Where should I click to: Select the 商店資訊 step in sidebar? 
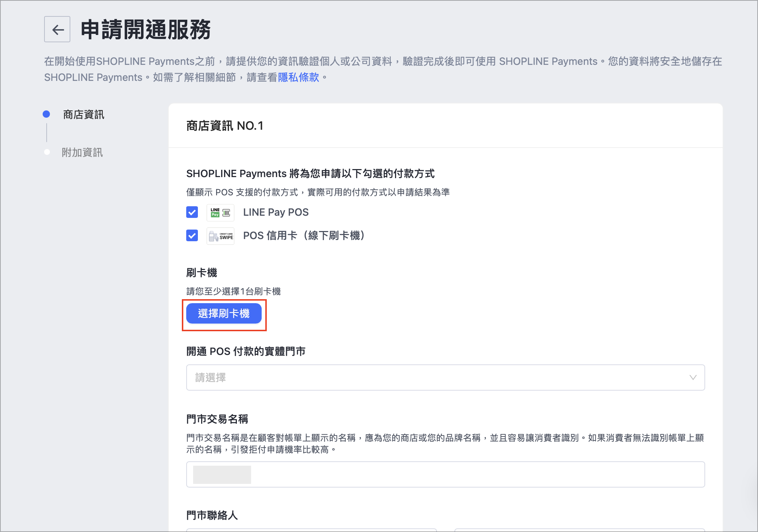pos(83,114)
